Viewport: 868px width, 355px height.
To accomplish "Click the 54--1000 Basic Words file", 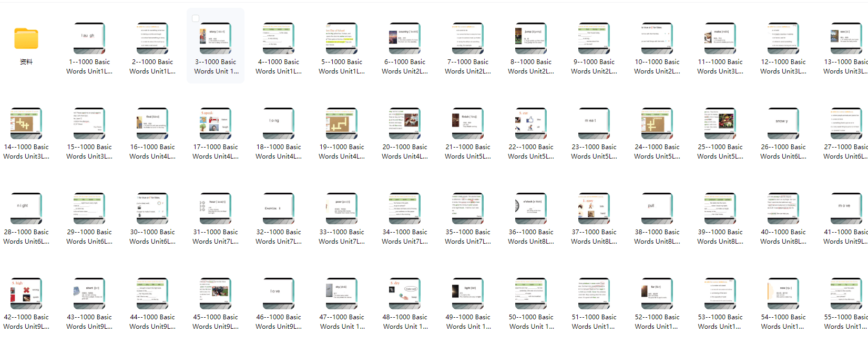I will click(x=783, y=294).
